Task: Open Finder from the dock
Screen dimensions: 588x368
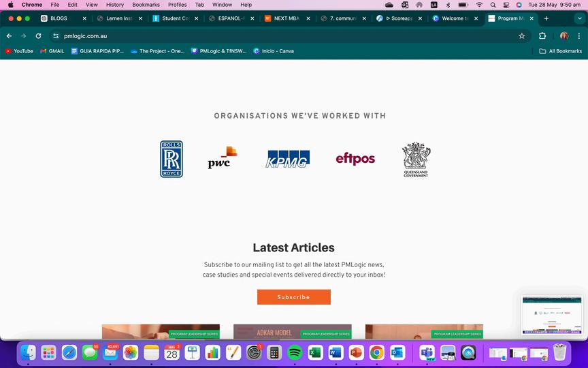Action: point(28,352)
